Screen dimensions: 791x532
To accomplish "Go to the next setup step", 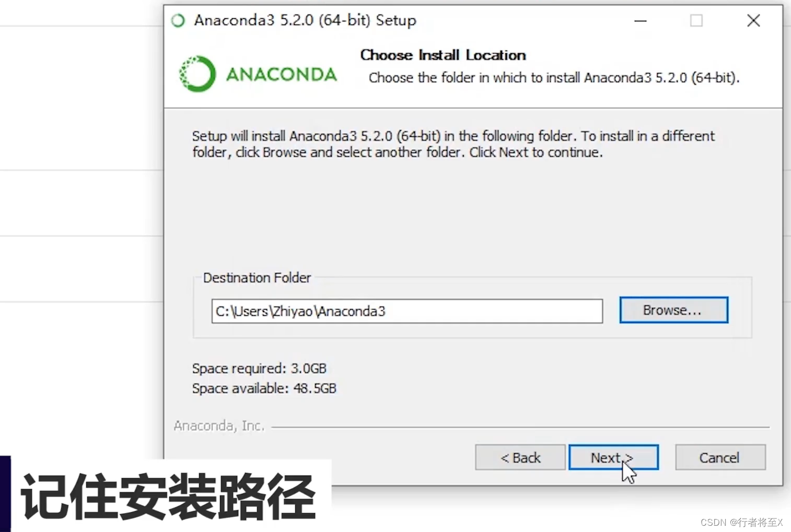I will tap(613, 457).
